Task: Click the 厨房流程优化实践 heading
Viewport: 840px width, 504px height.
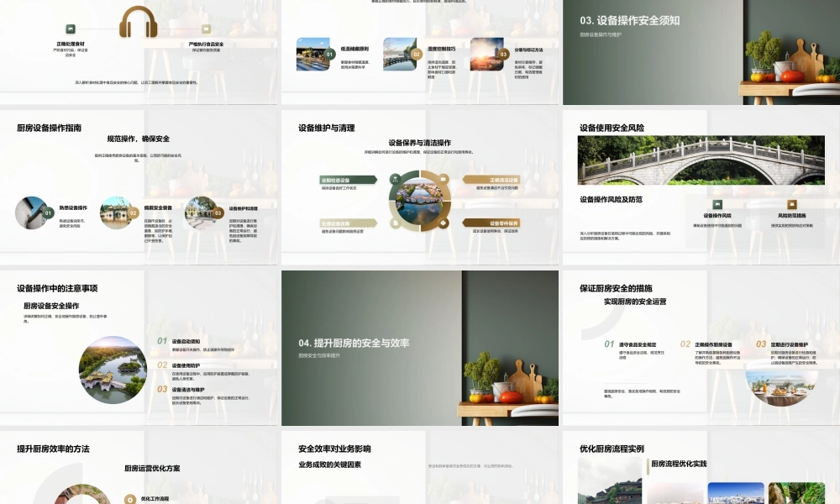Action: (x=679, y=464)
